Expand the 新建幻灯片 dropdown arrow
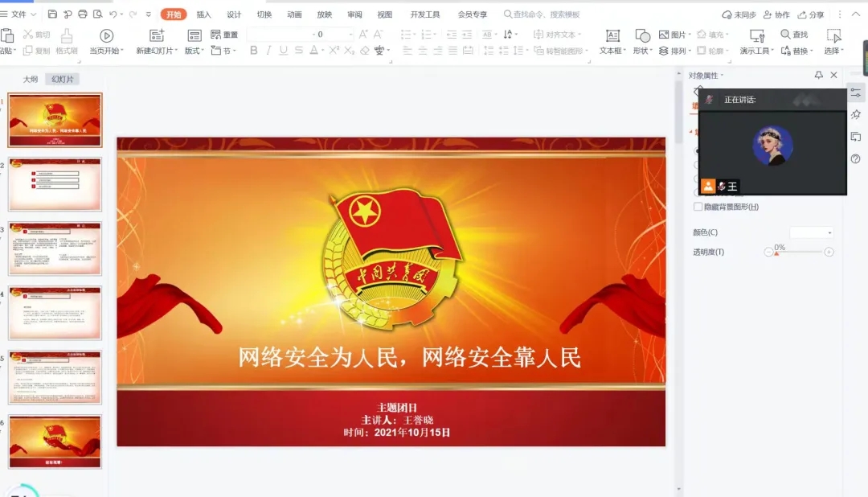 pos(178,51)
